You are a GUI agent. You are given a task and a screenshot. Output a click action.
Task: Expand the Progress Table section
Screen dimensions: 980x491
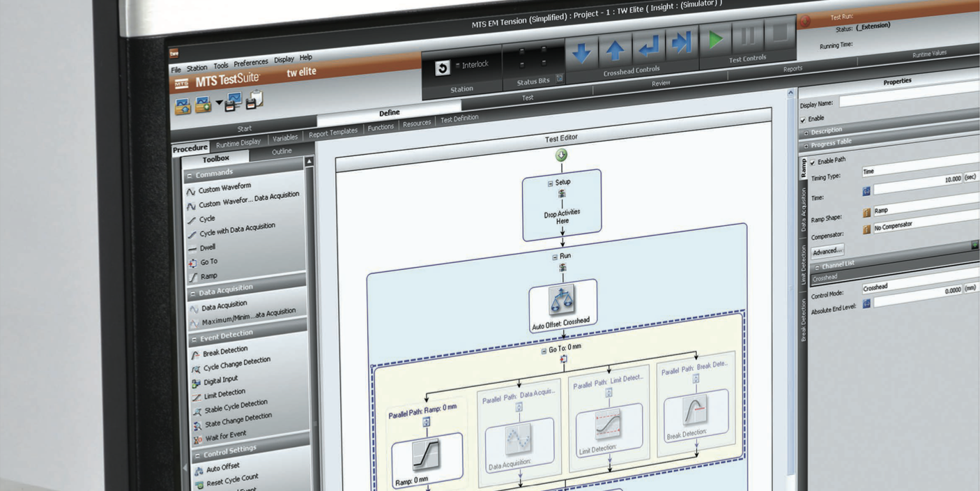pos(806,146)
